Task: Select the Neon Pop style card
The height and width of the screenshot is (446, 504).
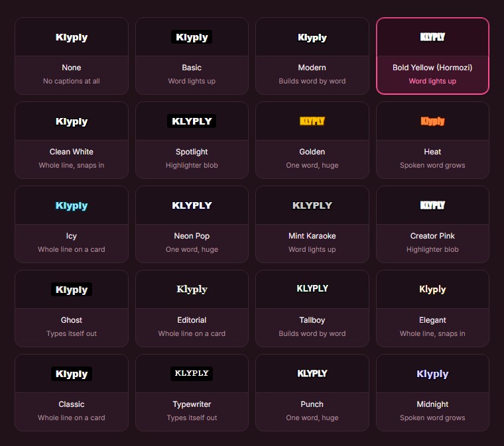Action: (x=192, y=224)
